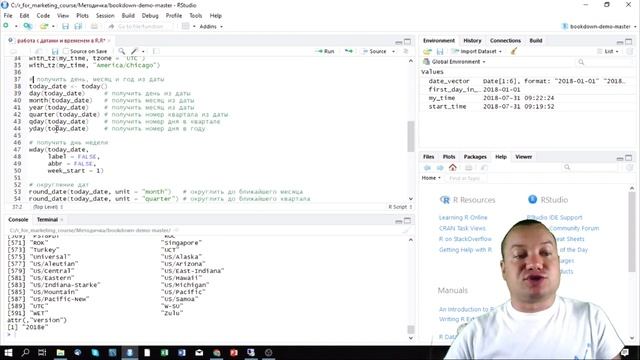
Task: Show document outline icon in editor
Action: pyautogui.click(x=406, y=51)
